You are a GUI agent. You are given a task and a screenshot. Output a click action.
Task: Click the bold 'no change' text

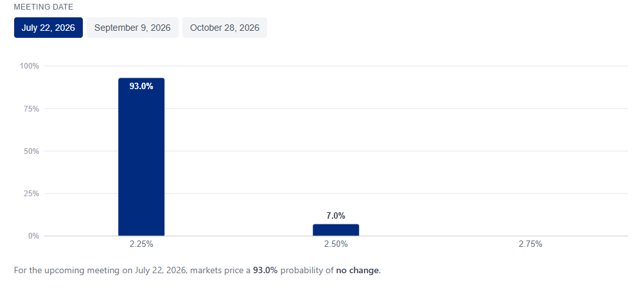[358, 271]
